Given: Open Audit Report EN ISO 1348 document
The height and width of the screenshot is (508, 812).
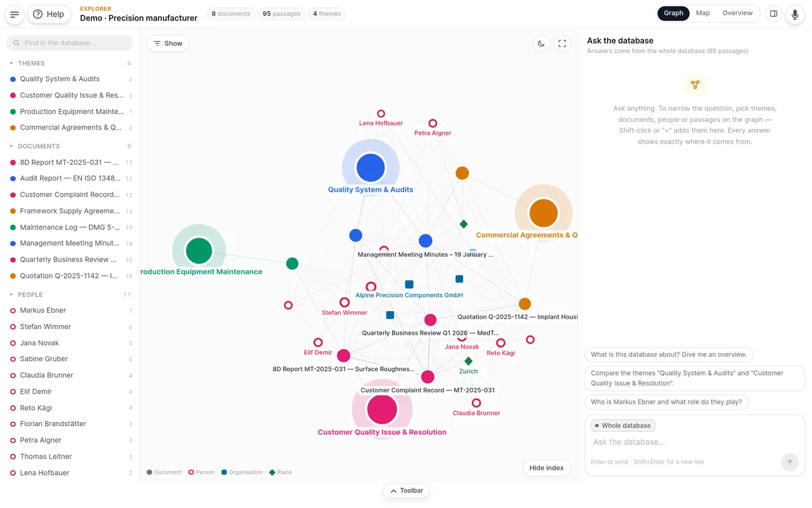Looking at the screenshot, I should tap(70, 178).
